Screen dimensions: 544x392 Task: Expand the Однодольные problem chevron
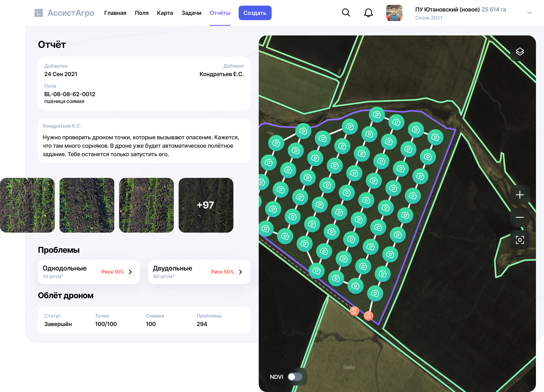tap(130, 272)
